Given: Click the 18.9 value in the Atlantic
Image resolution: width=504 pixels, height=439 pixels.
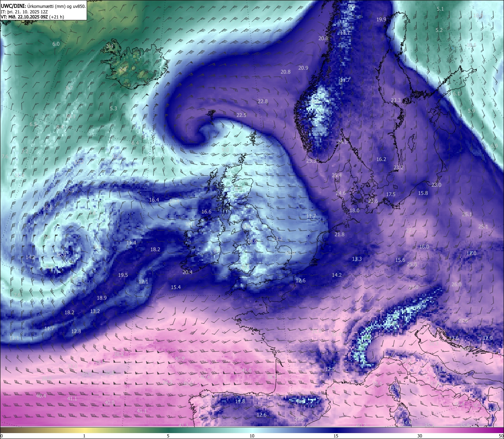Looking at the screenshot, I should [102, 298].
